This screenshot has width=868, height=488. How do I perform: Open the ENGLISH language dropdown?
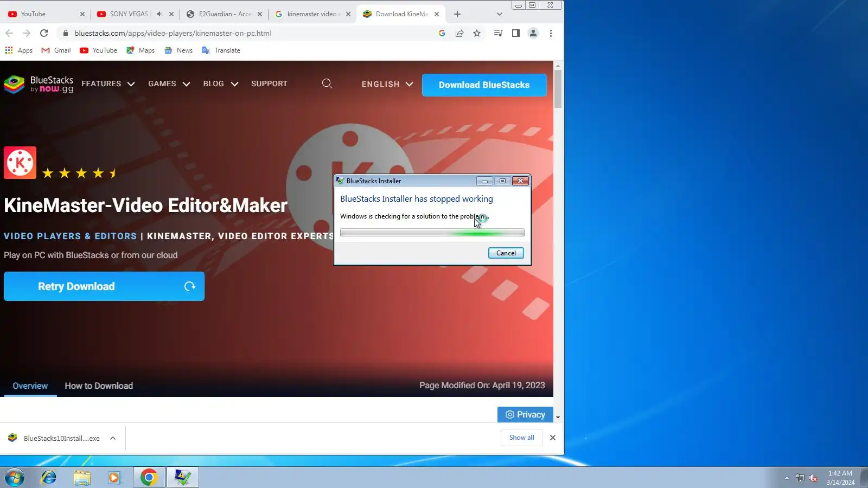pos(387,84)
